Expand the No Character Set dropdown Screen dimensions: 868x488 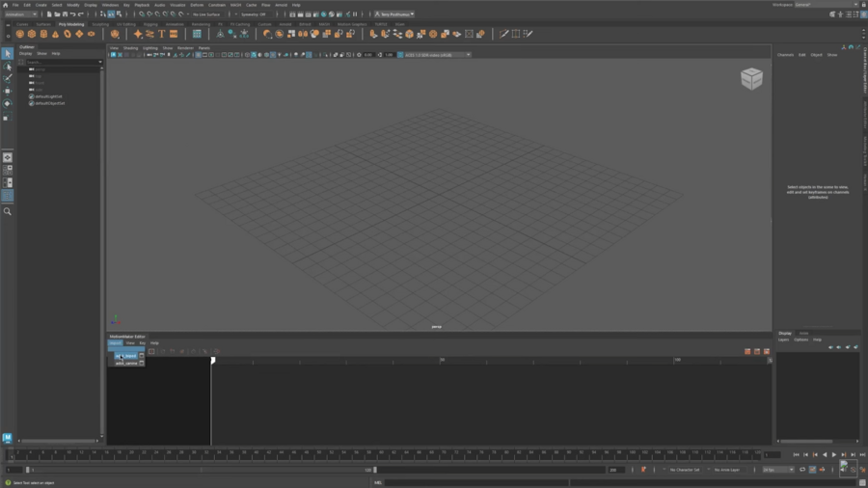tap(686, 470)
